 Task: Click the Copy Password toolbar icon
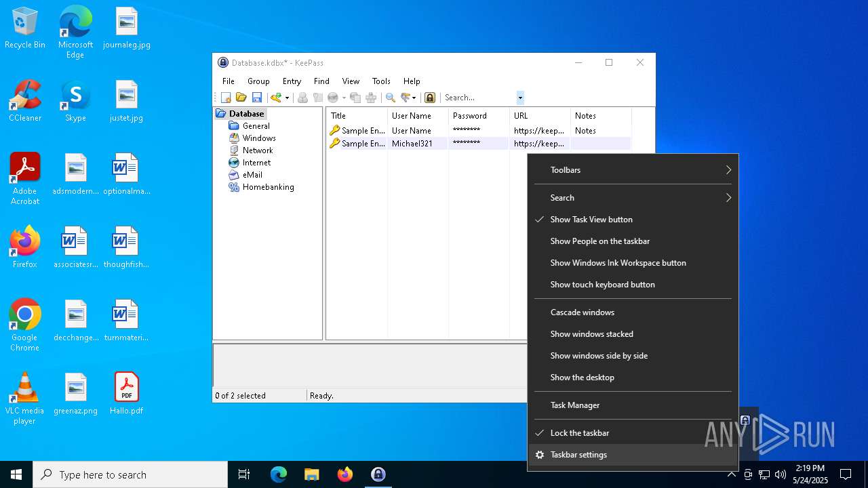[317, 98]
